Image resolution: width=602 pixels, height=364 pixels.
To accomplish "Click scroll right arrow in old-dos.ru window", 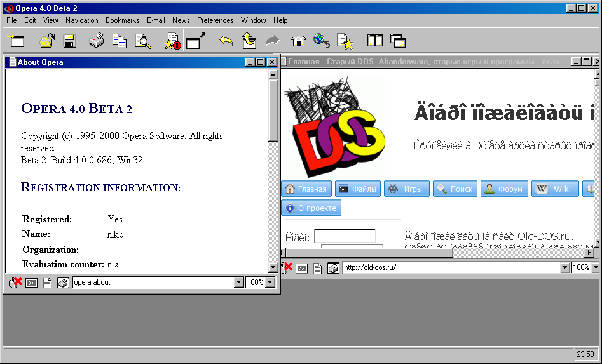I will point(590,252).
